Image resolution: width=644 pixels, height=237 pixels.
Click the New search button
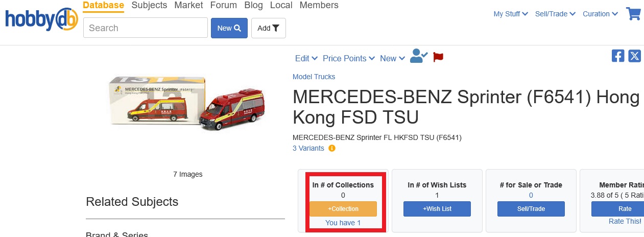click(x=229, y=28)
